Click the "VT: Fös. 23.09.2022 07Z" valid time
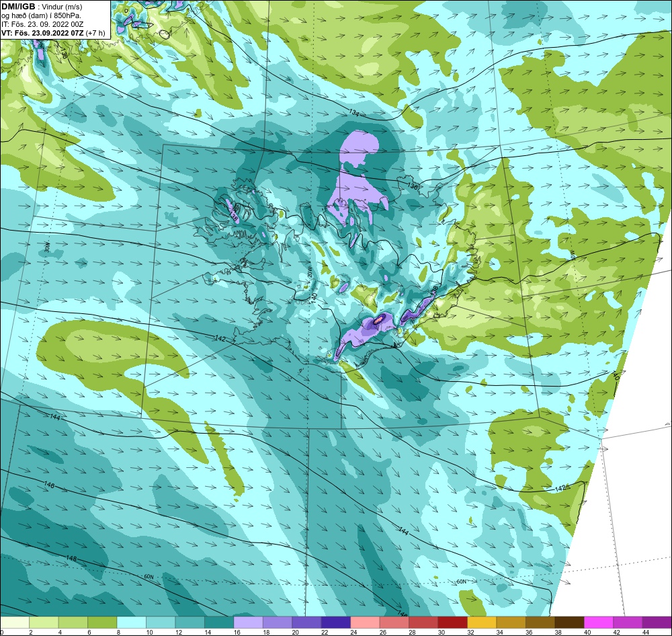 (42, 33)
